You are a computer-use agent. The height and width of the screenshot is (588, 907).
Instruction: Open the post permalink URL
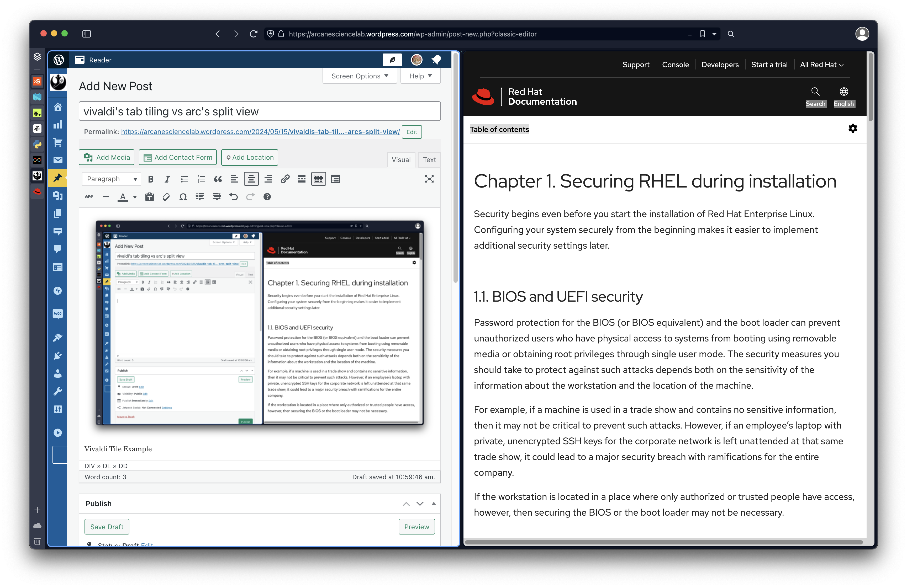tap(260, 132)
